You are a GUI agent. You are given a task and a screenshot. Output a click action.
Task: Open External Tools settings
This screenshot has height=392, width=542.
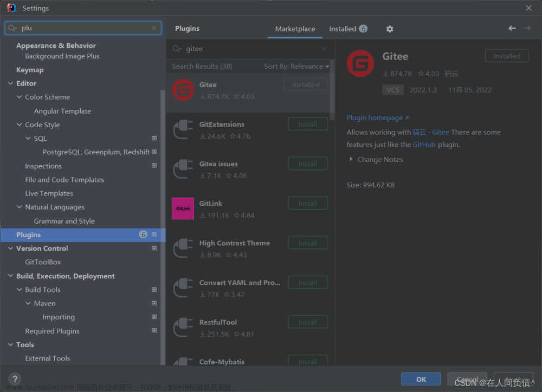47,358
